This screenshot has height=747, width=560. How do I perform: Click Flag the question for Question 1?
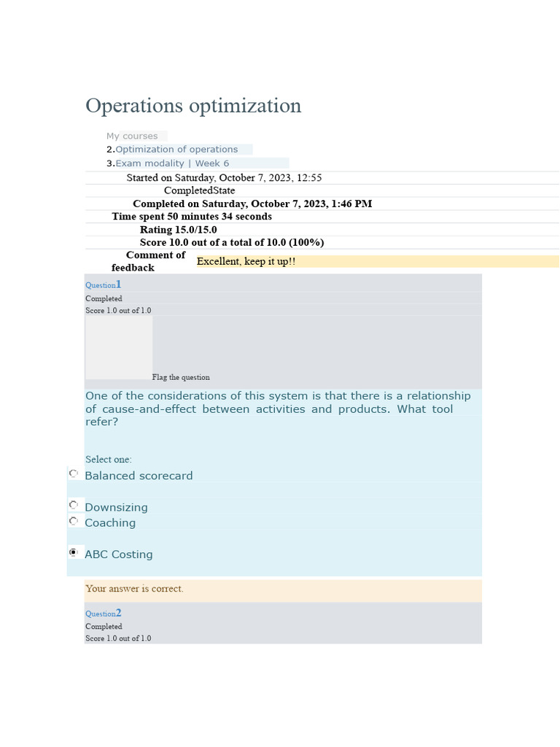pyautogui.click(x=181, y=377)
